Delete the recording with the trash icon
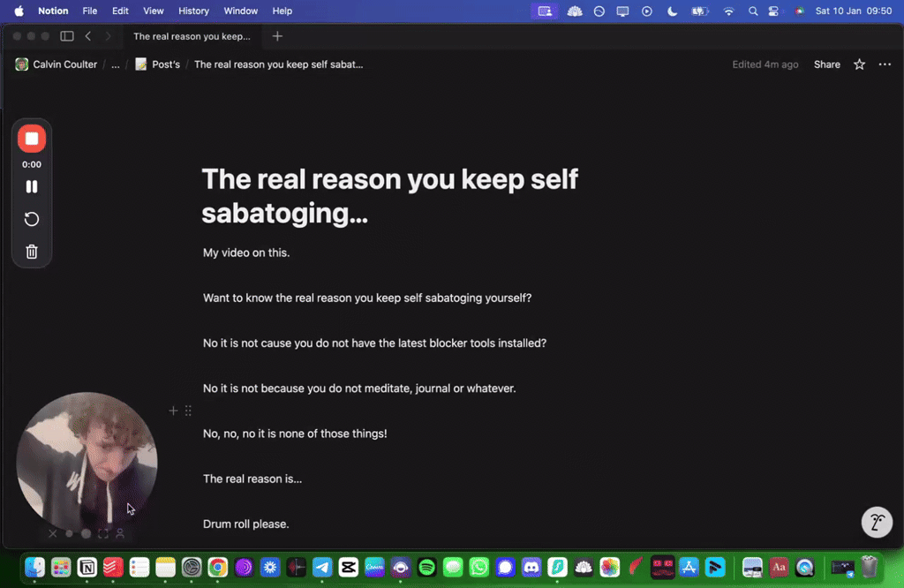This screenshot has height=588, width=904. click(x=32, y=252)
